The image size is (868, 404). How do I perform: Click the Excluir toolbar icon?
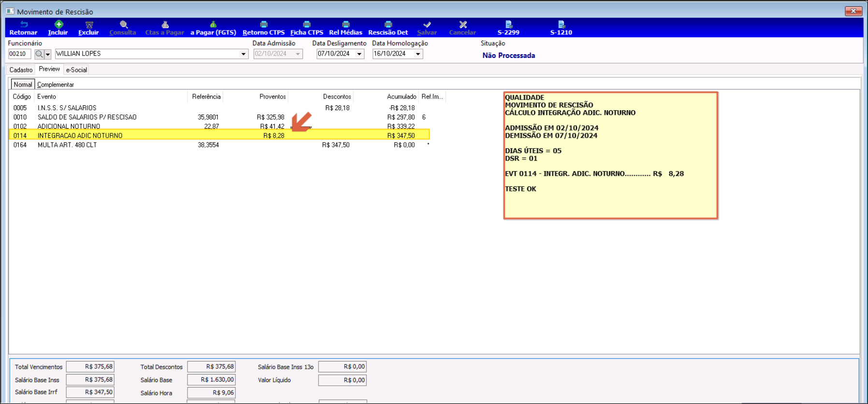click(x=89, y=24)
